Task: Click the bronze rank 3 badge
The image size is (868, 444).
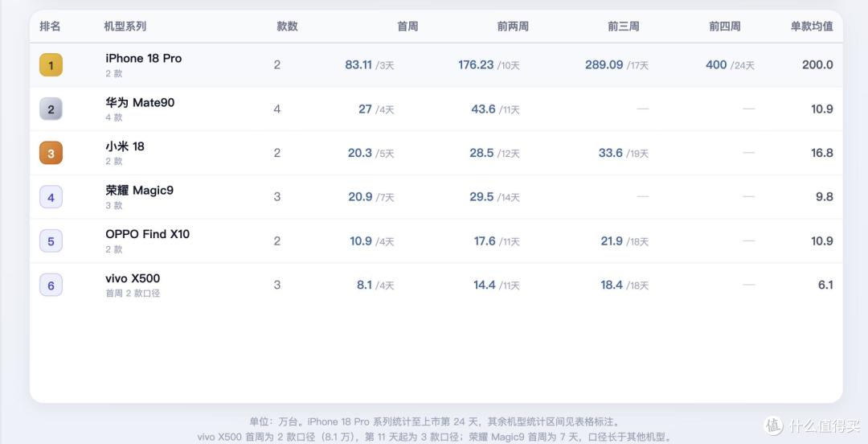Action: click(51, 153)
